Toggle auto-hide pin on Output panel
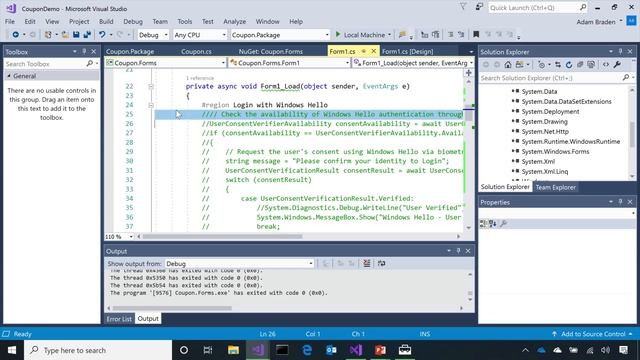The width and height of the screenshot is (640, 360). point(458,251)
